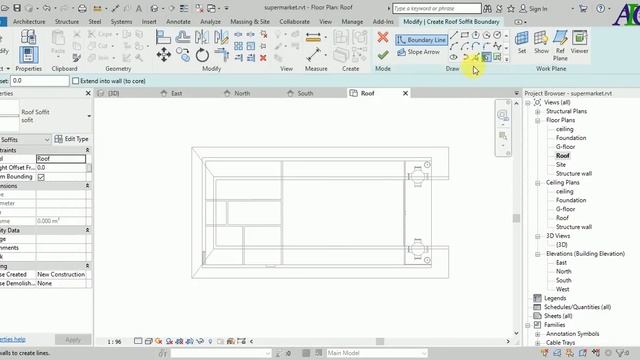Click the Edit Type button
This screenshot has height=360, width=640.
[x=71, y=139]
